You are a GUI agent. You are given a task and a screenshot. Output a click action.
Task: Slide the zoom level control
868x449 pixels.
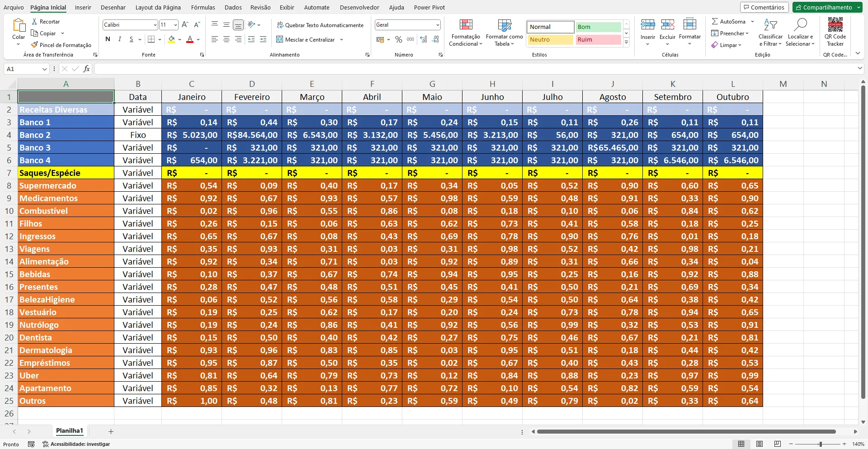click(x=820, y=444)
